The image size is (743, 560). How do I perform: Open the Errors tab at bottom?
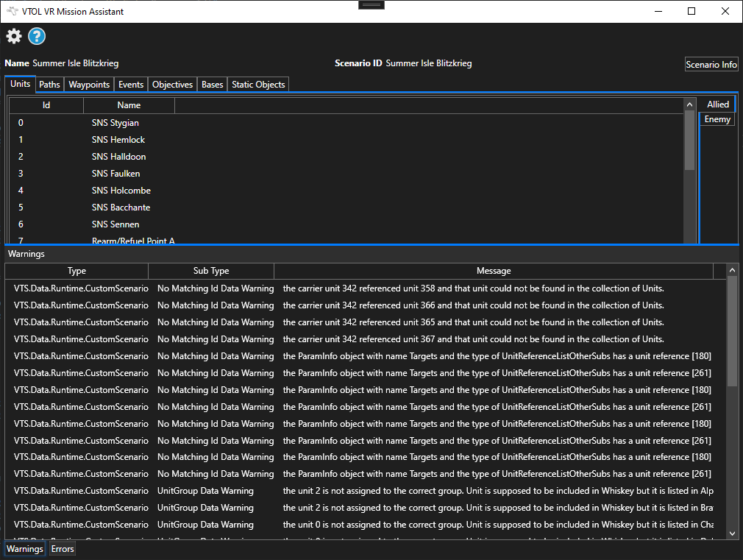click(x=62, y=548)
